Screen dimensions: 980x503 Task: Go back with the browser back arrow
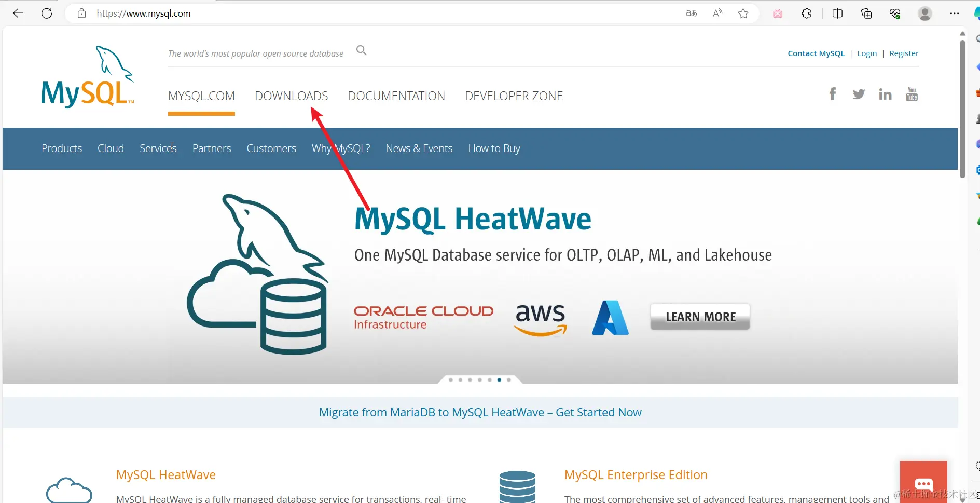pyautogui.click(x=18, y=13)
